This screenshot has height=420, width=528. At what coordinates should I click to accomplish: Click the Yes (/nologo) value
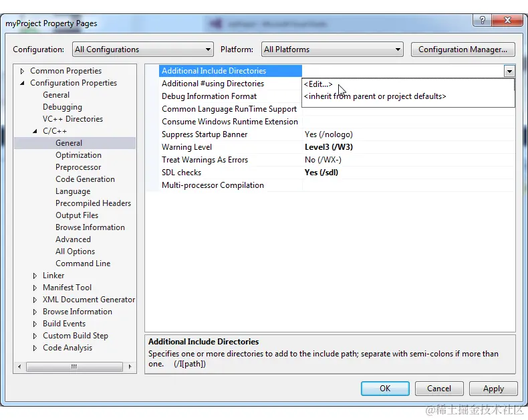pos(329,134)
